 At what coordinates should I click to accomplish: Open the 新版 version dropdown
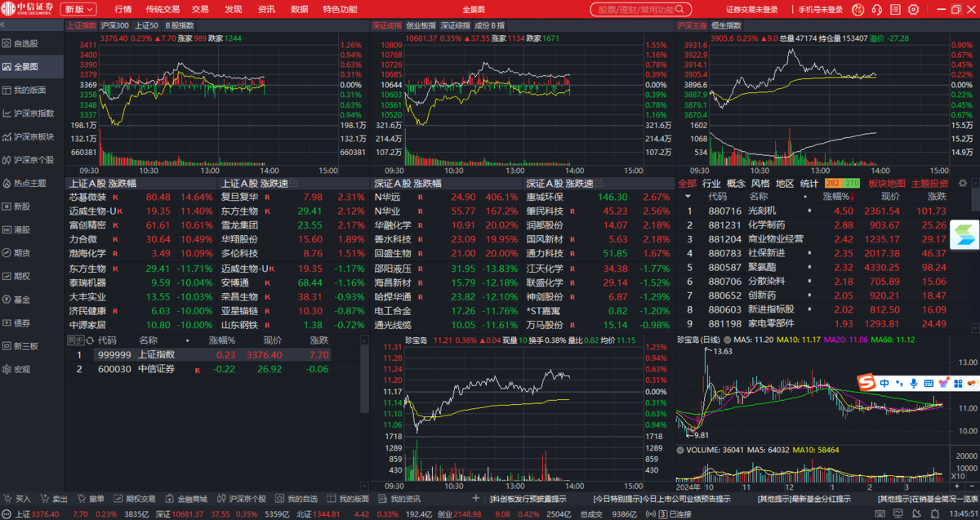tap(79, 9)
